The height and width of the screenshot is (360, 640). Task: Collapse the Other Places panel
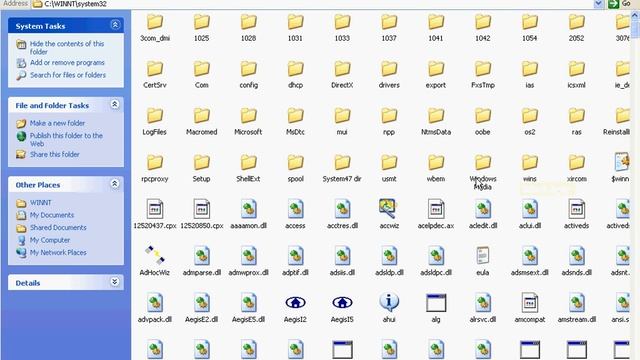click(x=115, y=184)
